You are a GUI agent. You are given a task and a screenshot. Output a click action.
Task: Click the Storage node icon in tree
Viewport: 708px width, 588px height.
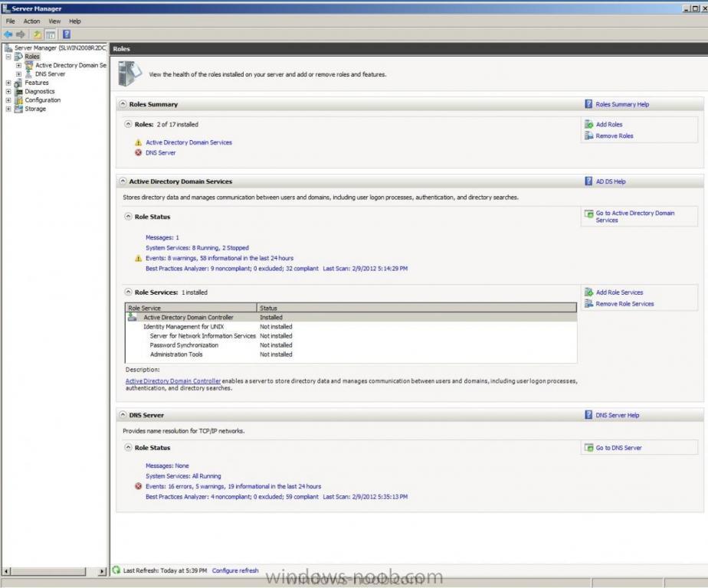point(18,109)
